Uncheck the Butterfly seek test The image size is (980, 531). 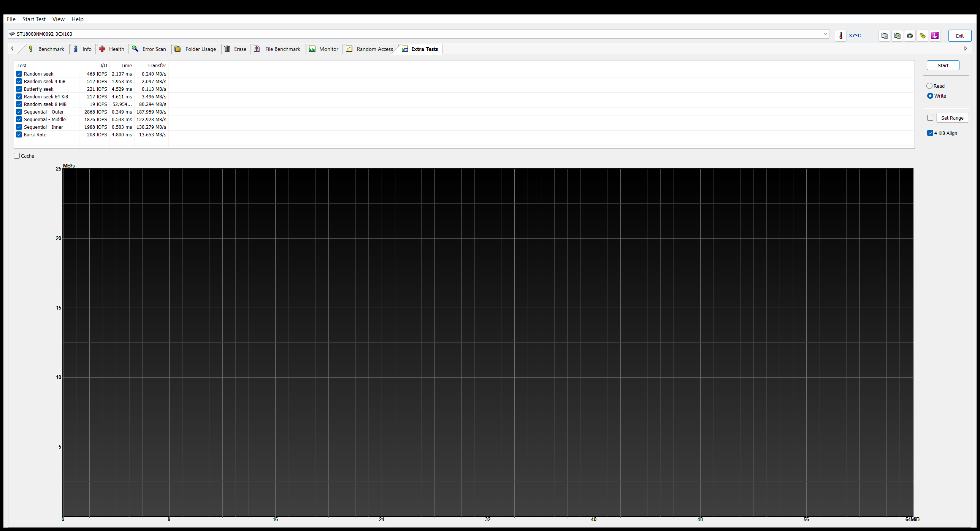click(x=19, y=89)
